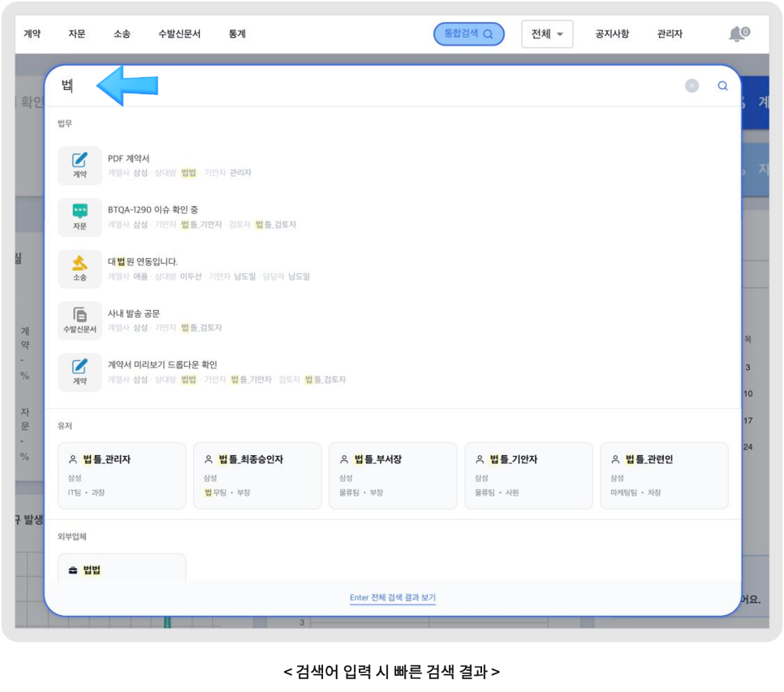The width and height of the screenshot is (784, 692).
Task: Open the notification bell
Action: [x=738, y=34]
